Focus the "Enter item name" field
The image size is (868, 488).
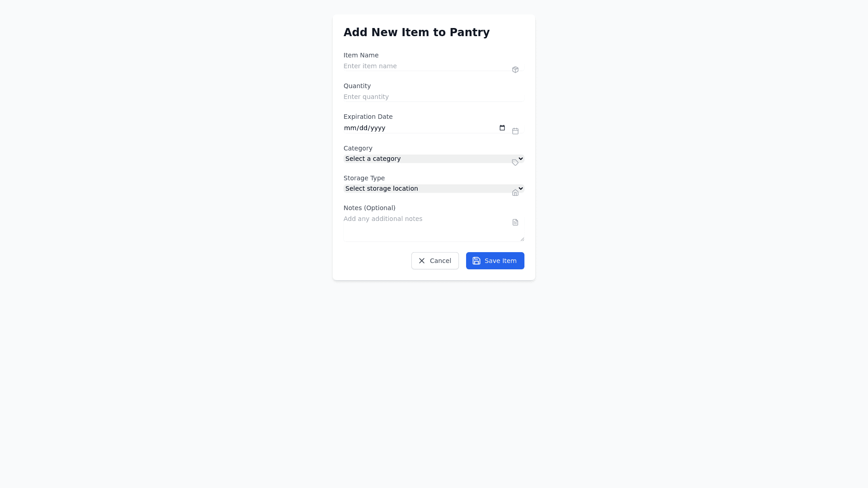point(425,66)
